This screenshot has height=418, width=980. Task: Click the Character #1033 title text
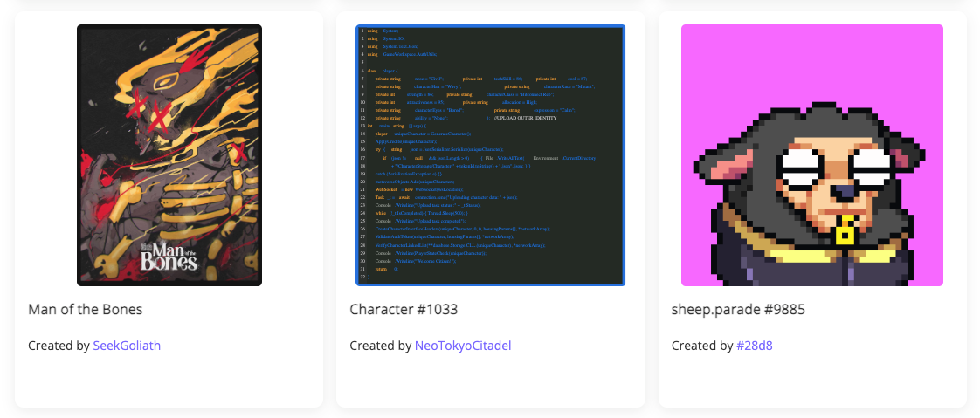[404, 309]
